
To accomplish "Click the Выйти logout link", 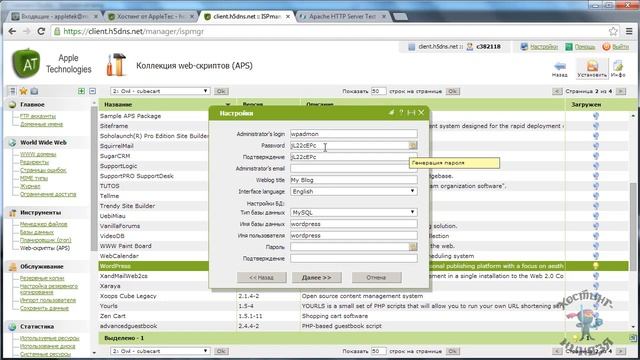I will (620, 47).
